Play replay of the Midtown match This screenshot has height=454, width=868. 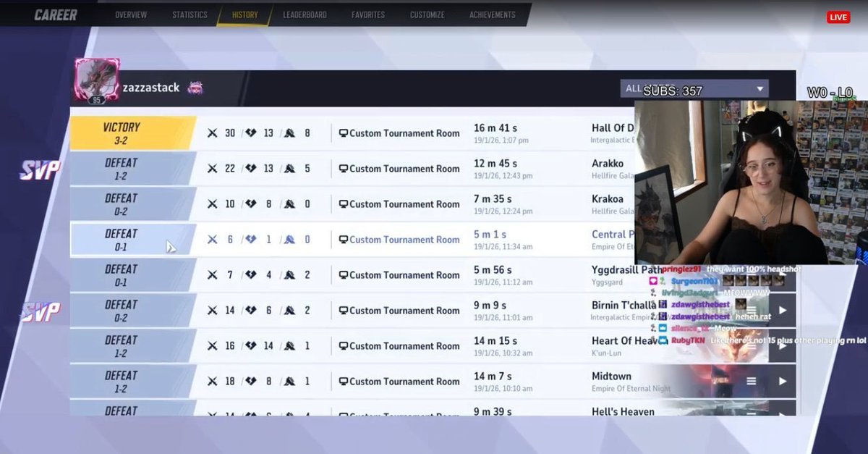[x=783, y=382]
